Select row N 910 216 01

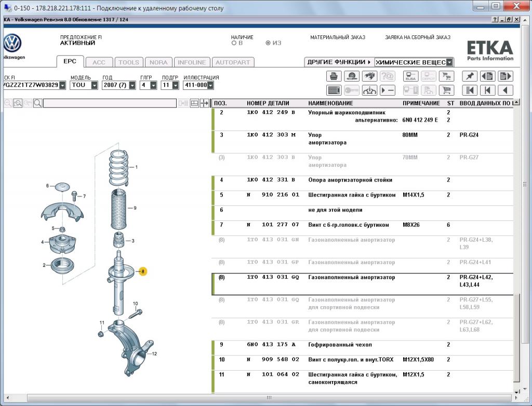[362, 198]
